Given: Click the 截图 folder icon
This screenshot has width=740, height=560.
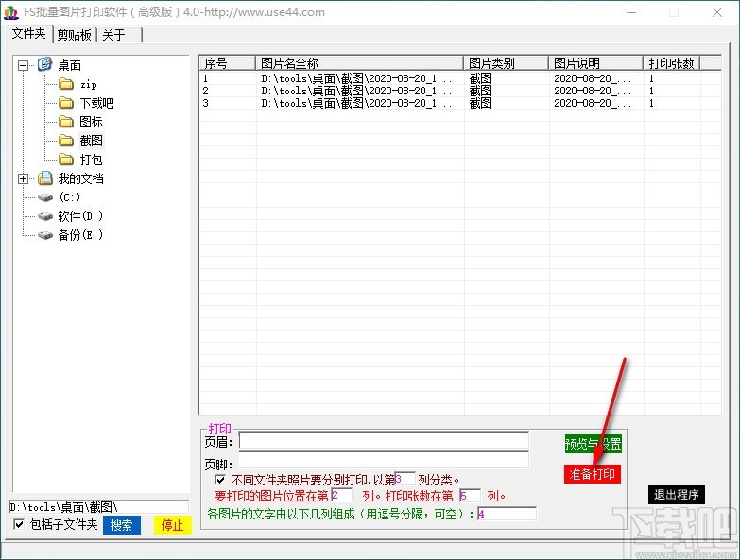Looking at the screenshot, I should click(x=66, y=141).
